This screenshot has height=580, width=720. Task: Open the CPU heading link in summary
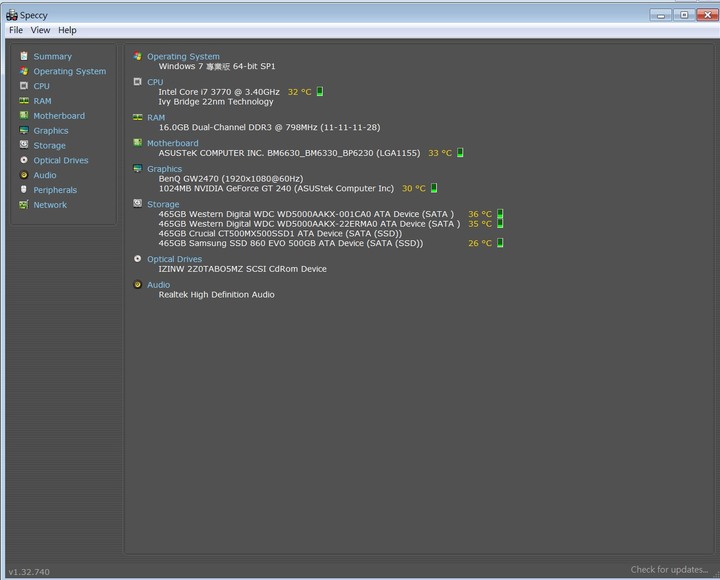[x=155, y=82]
